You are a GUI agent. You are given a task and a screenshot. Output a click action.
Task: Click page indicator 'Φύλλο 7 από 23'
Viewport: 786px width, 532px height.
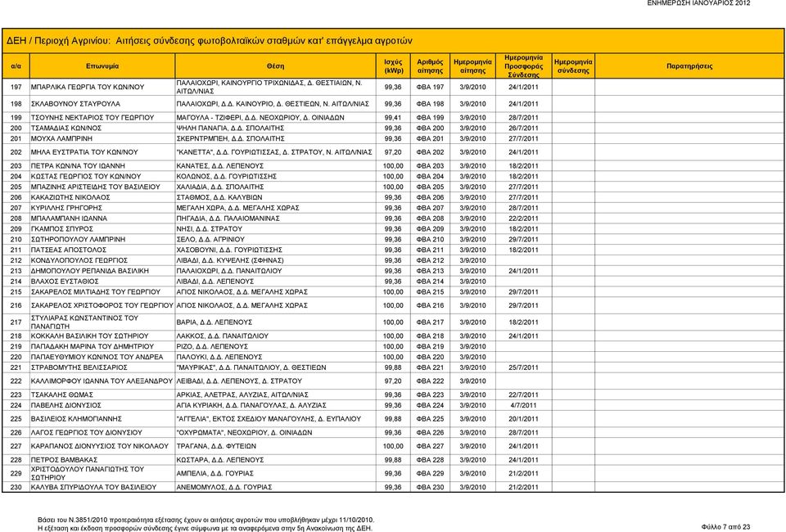pyautogui.click(x=726, y=526)
